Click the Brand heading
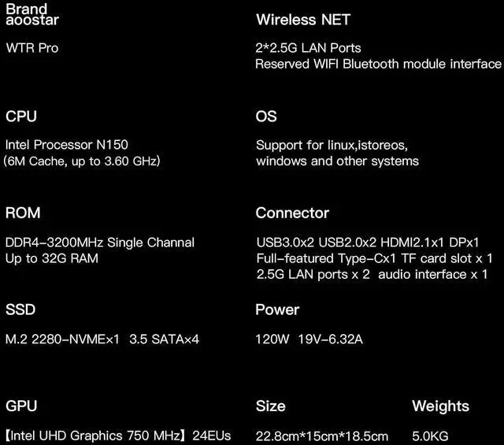 pyautogui.click(x=27, y=9)
